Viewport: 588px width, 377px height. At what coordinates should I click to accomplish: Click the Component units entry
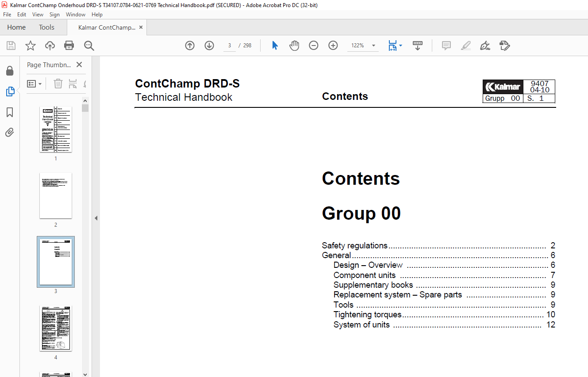[444, 275]
